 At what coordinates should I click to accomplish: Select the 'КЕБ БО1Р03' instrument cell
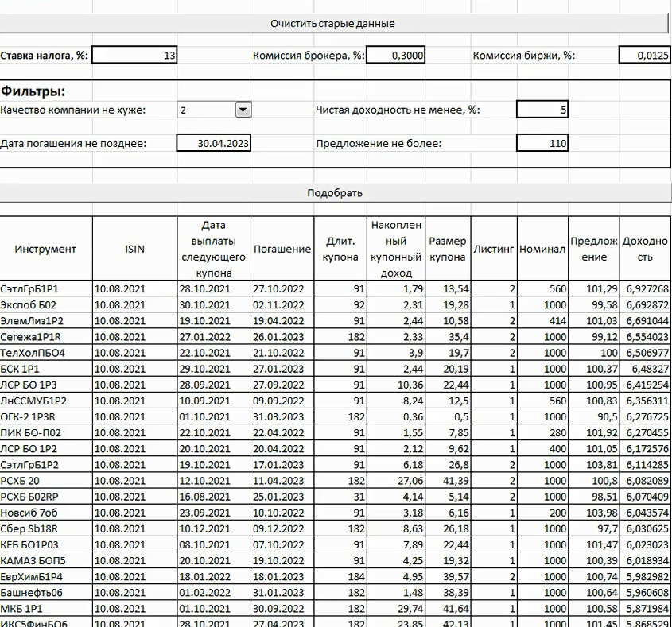point(46,545)
